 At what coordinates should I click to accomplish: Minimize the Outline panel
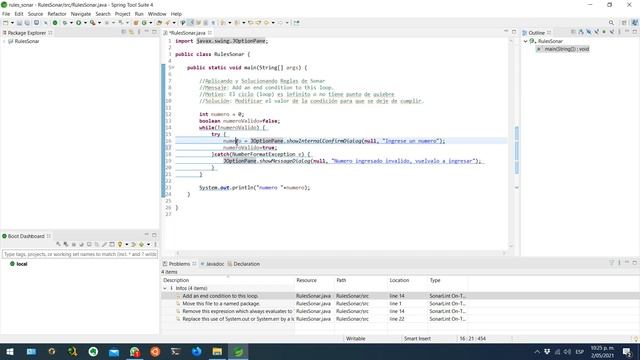627,32
